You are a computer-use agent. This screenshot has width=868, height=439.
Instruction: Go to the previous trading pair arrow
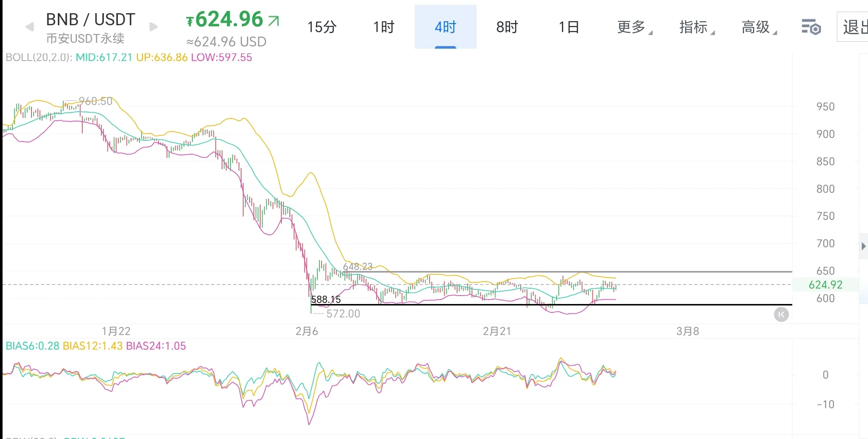point(30,27)
